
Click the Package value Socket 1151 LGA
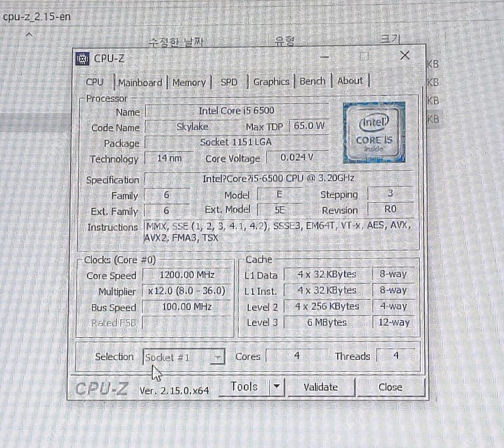coord(237,142)
